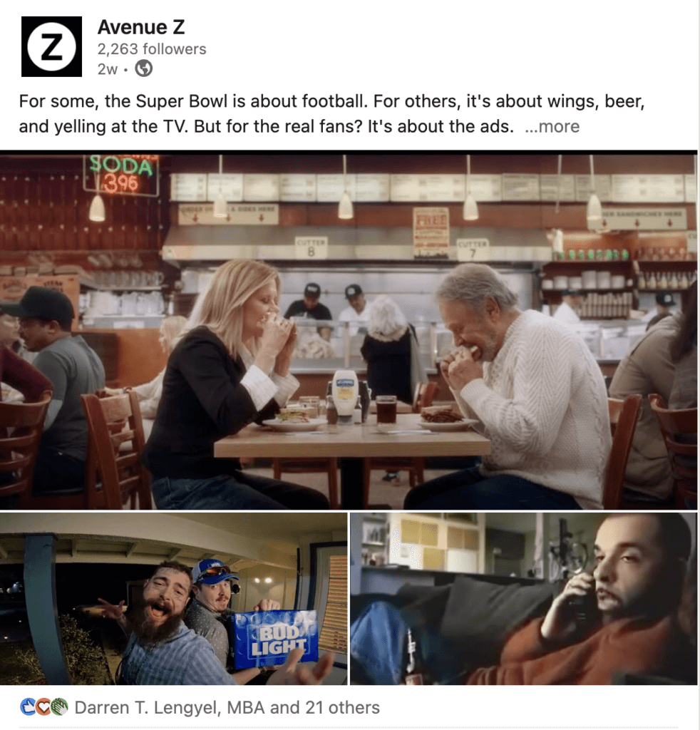Click the 2,263 followers text
The image size is (700, 730).
(x=152, y=49)
